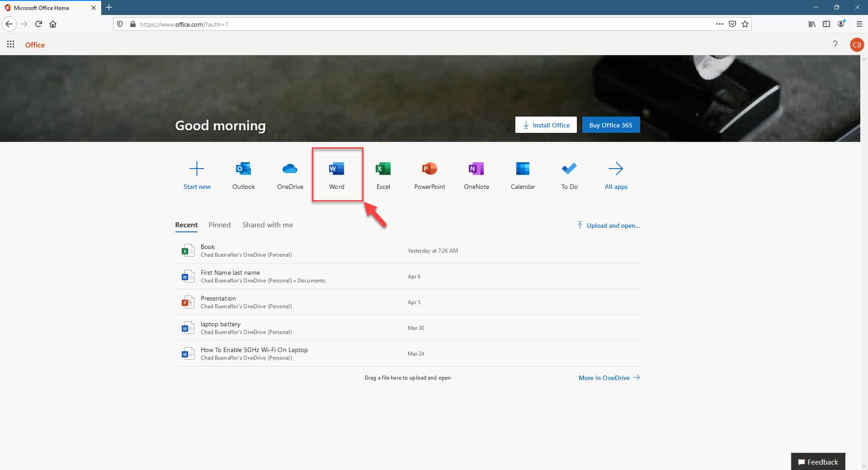Open the OneNote app icon
The width and height of the screenshot is (868, 470).
click(476, 169)
